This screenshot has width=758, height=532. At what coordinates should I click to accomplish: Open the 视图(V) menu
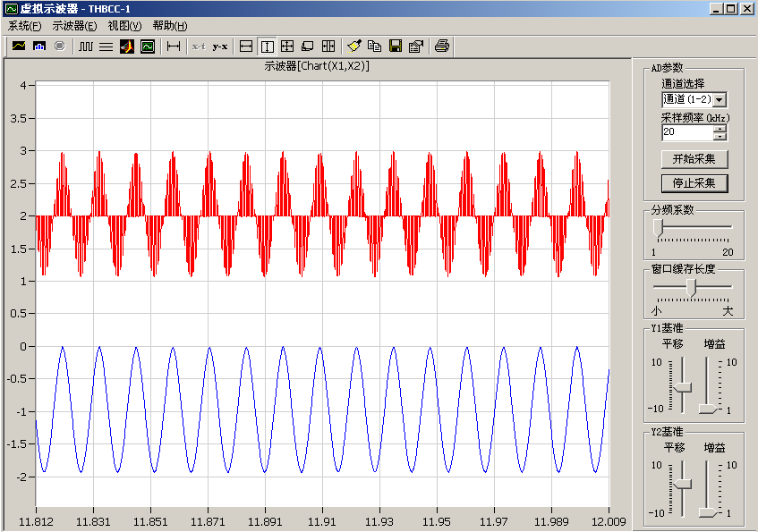[124, 26]
